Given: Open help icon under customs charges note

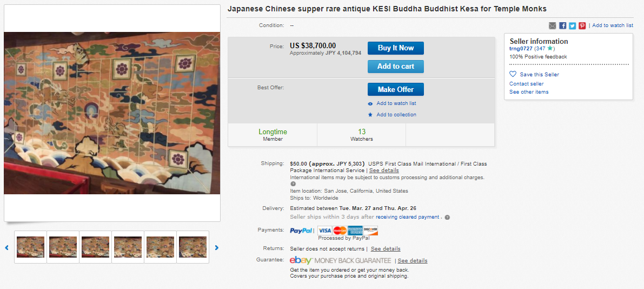Looking at the screenshot, I should (x=293, y=184).
